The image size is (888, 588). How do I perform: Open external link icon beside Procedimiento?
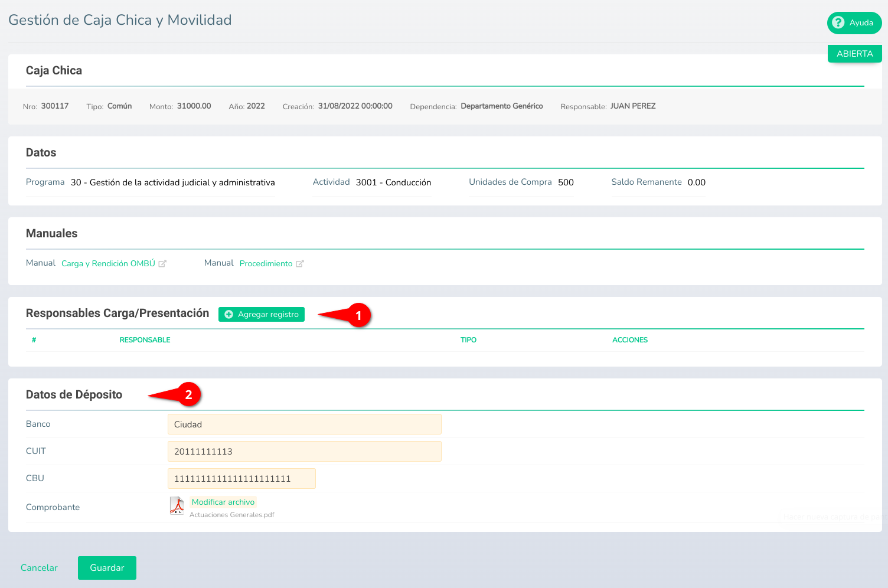pyautogui.click(x=300, y=264)
